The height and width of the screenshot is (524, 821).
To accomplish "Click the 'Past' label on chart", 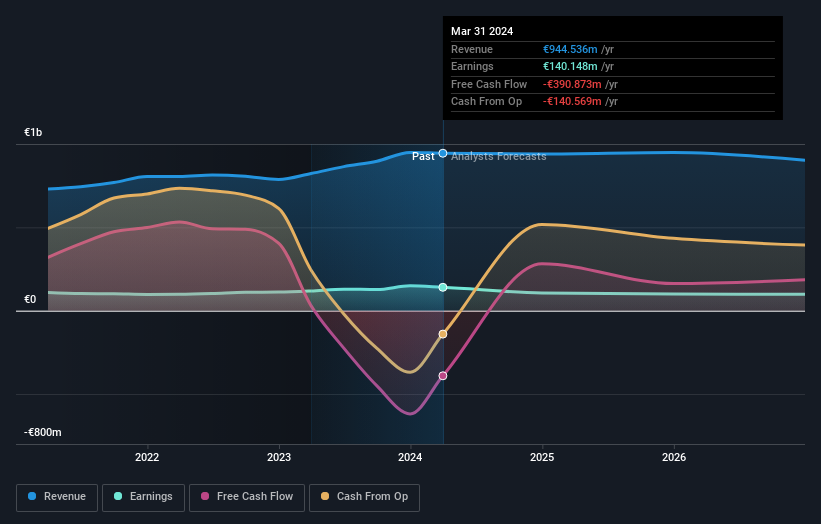I will 423,157.
